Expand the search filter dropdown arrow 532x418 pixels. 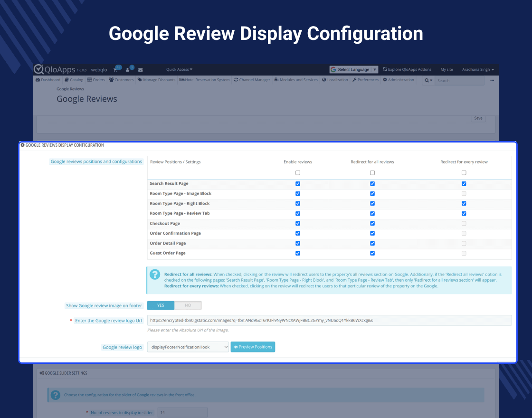point(431,80)
